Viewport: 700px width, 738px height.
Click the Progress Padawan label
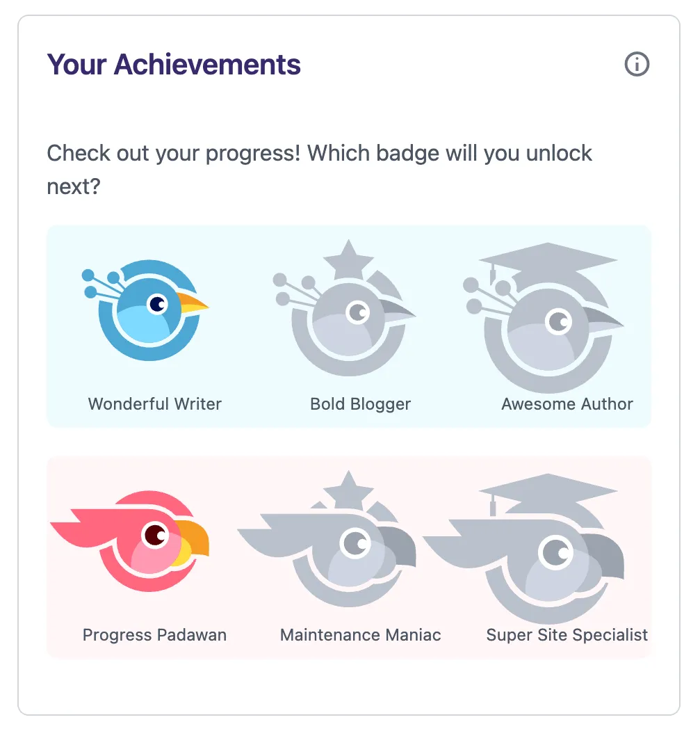154,635
